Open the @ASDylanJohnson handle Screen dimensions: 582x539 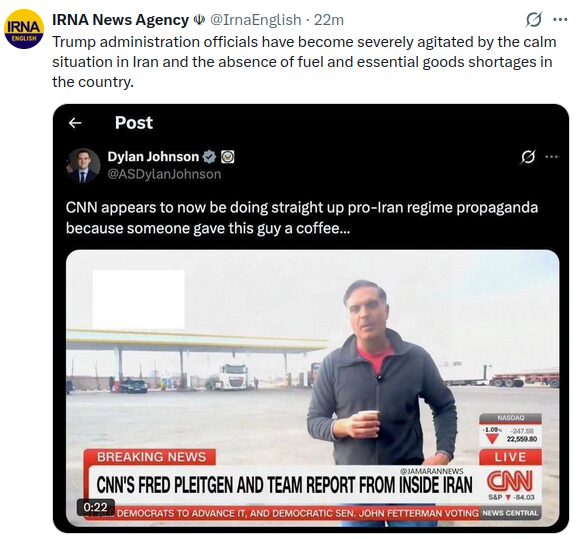click(x=164, y=174)
